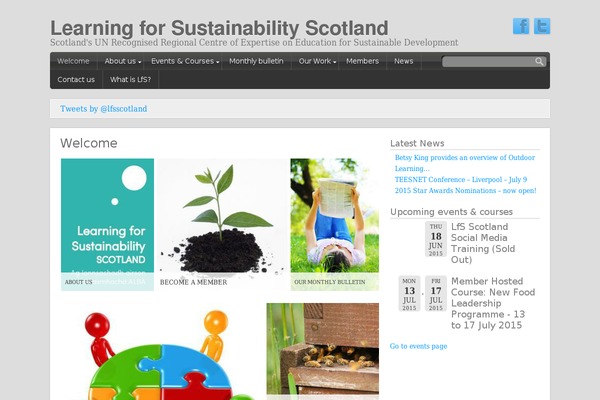600x400 pixels.
Task: Open the Become a Member seedling tile
Action: 222,224
